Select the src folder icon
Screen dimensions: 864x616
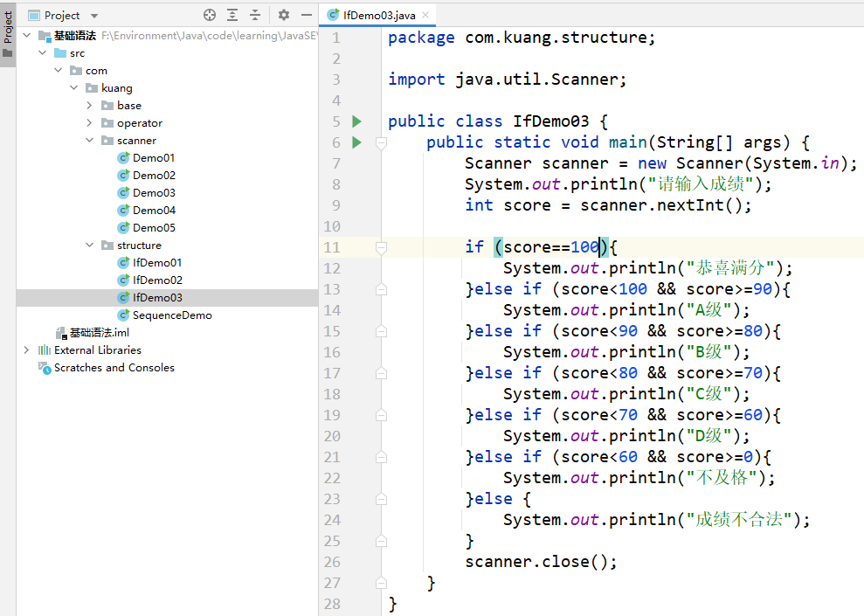pos(60,53)
